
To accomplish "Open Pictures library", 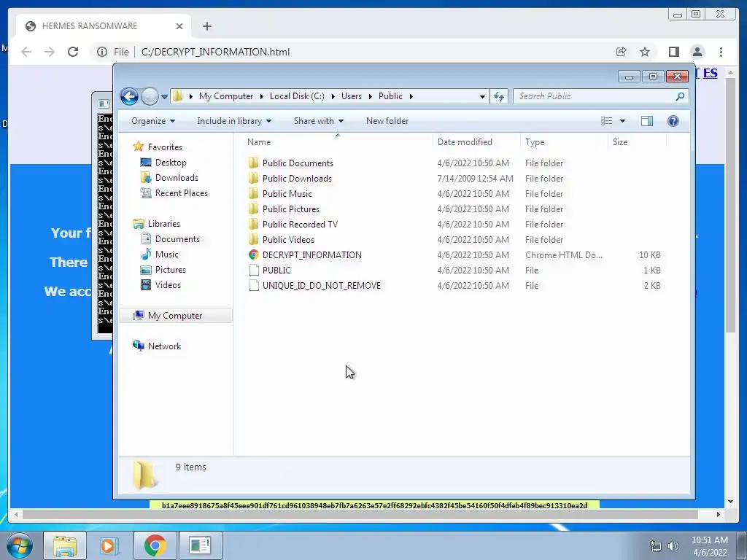I will [x=170, y=270].
